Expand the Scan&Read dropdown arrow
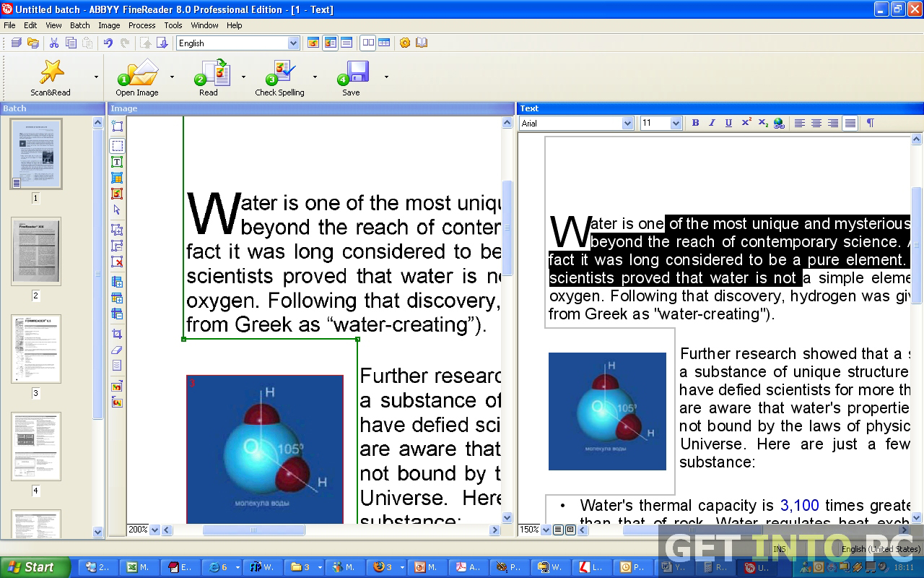 point(96,77)
